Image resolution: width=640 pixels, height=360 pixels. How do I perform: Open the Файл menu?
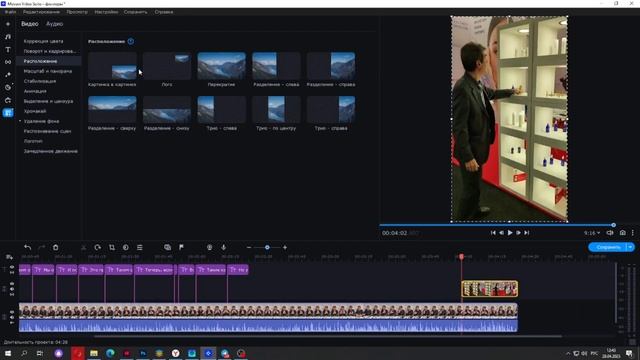11,12
